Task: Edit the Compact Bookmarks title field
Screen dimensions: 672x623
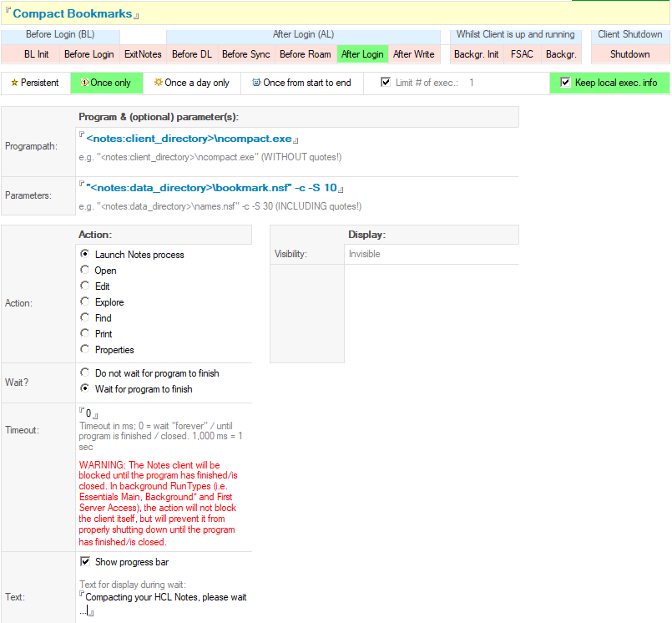Action: click(x=75, y=14)
